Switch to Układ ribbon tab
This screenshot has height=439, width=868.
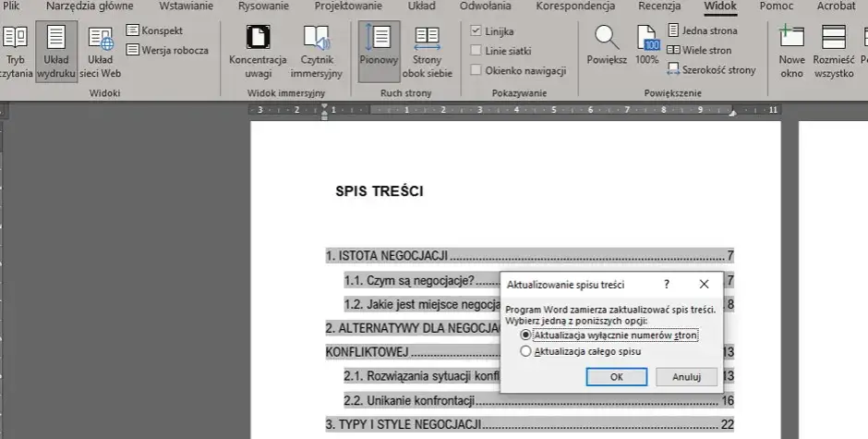pyautogui.click(x=422, y=6)
